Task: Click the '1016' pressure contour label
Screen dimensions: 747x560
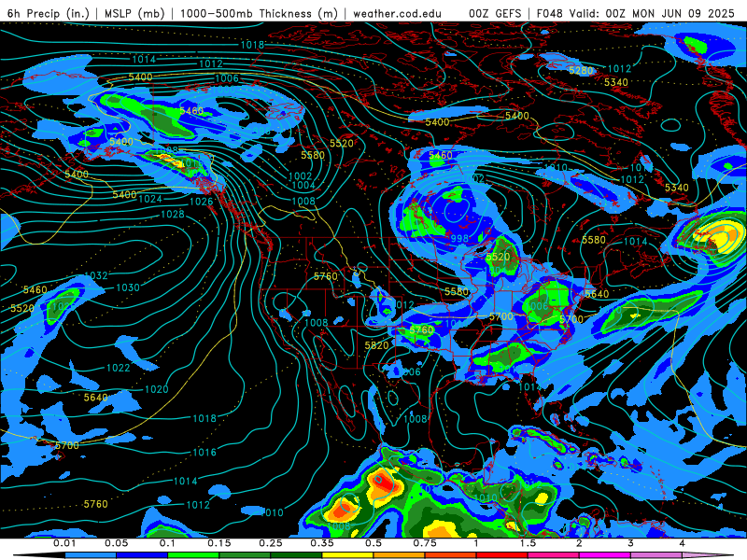Action: (204, 453)
